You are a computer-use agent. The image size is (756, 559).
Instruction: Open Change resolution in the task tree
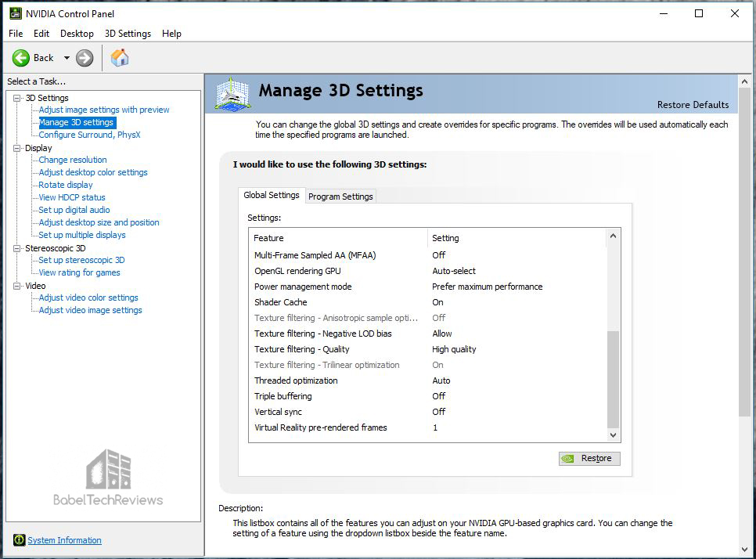(x=73, y=160)
